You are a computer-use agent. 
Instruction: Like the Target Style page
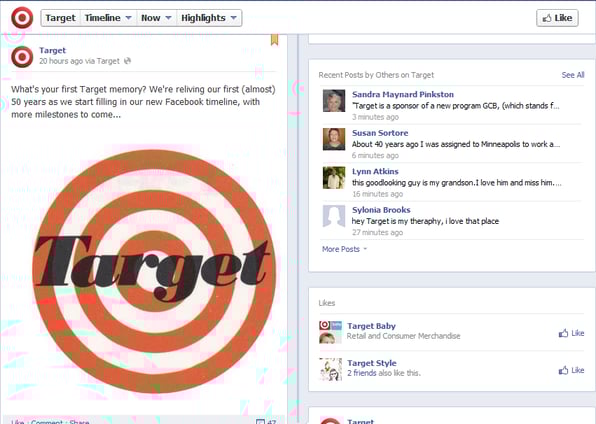coord(571,370)
